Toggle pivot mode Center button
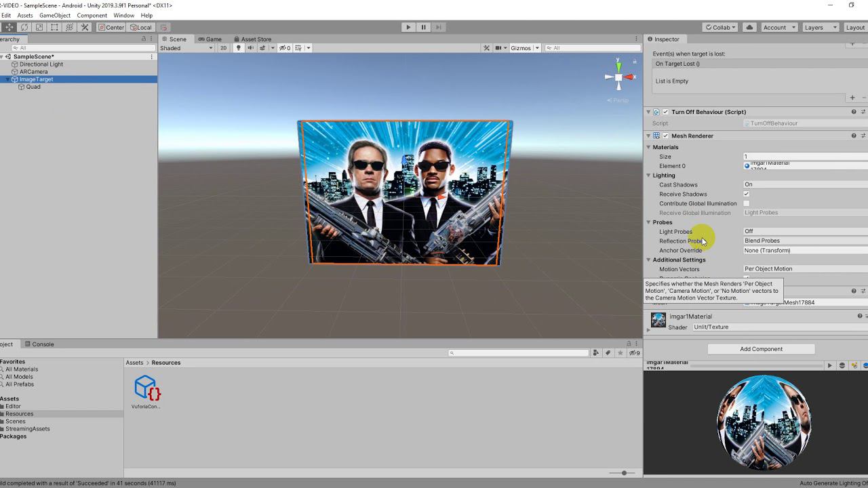868x488 pixels. point(111,27)
